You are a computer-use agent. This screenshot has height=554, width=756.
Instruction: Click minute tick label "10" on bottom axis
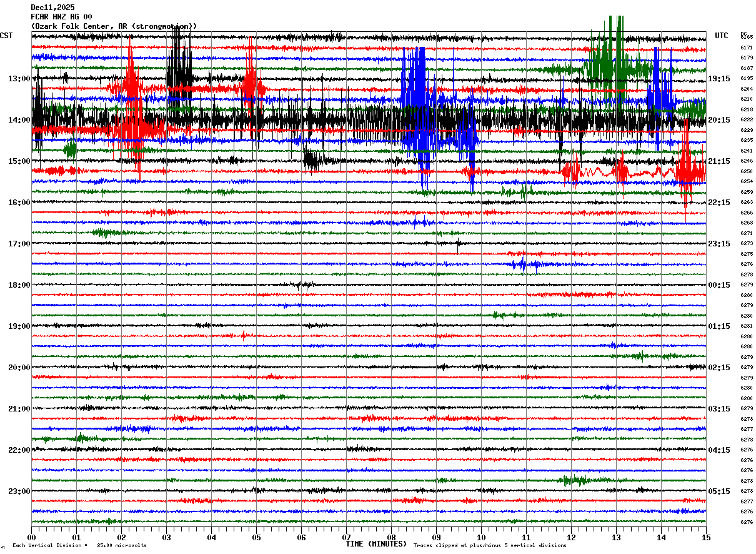[x=481, y=537]
